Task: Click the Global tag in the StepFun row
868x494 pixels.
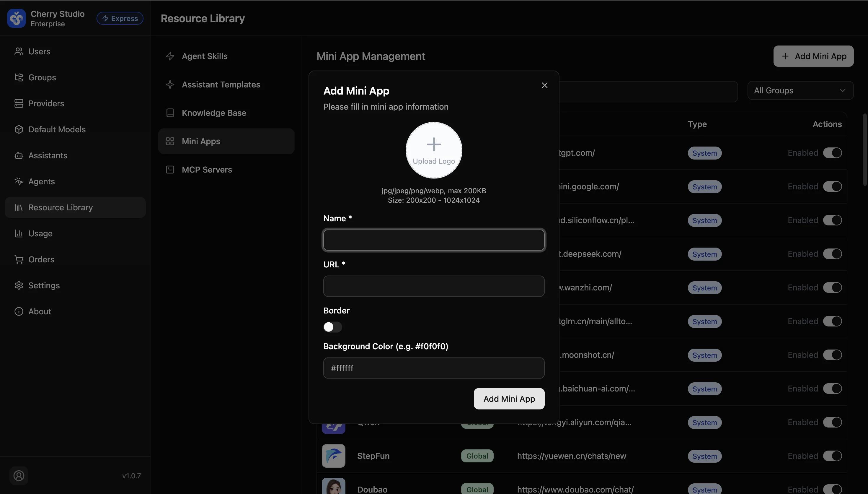Action: point(477,456)
